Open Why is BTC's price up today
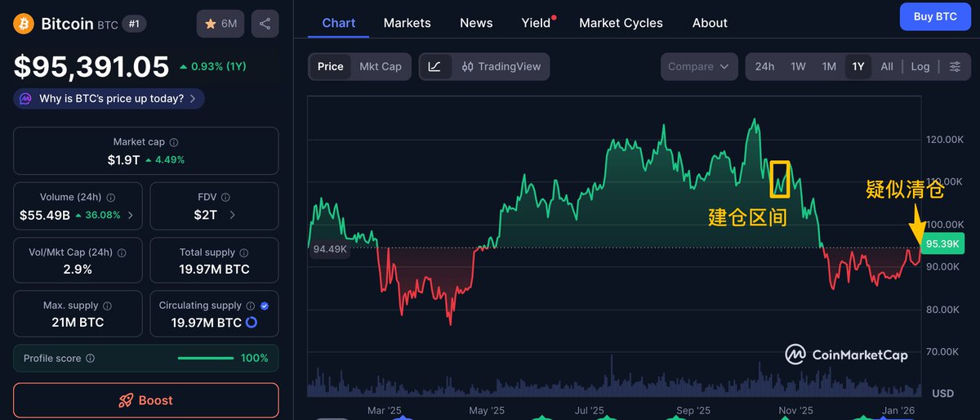This screenshot has height=420, width=980. (x=109, y=99)
